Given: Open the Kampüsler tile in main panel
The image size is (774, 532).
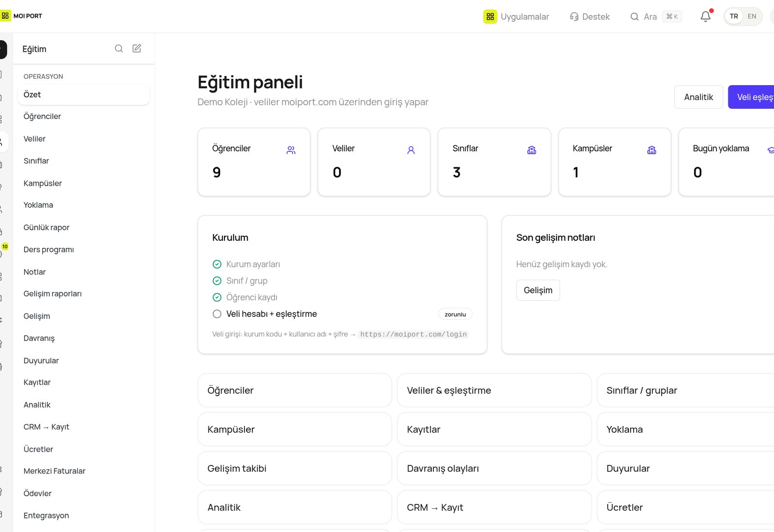Looking at the screenshot, I should click(x=295, y=429).
